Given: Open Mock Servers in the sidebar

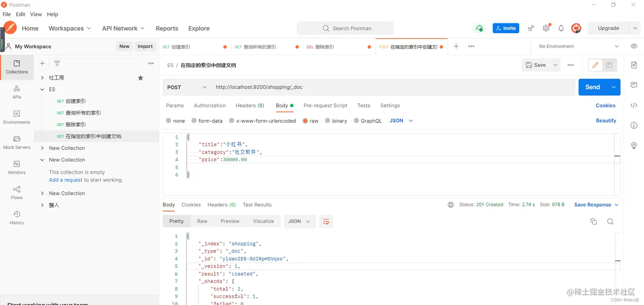Looking at the screenshot, I should tap(17, 142).
